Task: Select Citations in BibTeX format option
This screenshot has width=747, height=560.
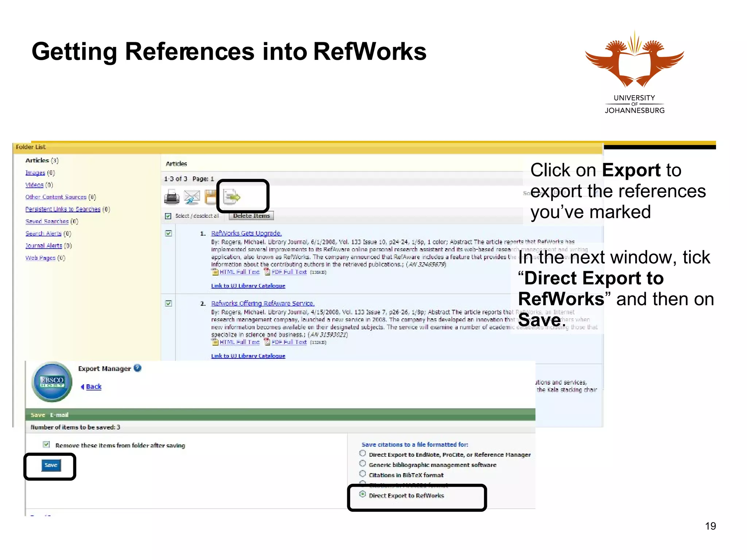Action: (x=363, y=474)
